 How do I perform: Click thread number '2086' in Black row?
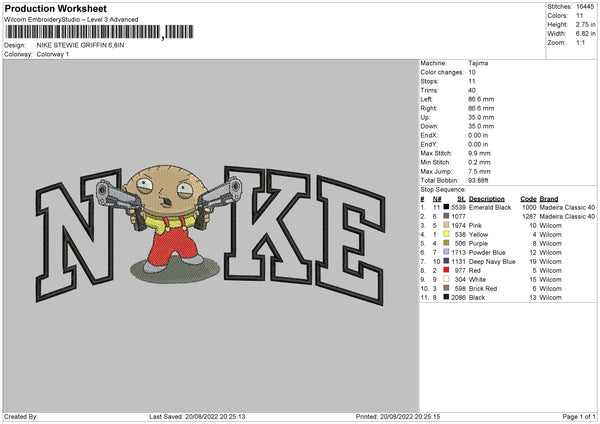[458, 297]
